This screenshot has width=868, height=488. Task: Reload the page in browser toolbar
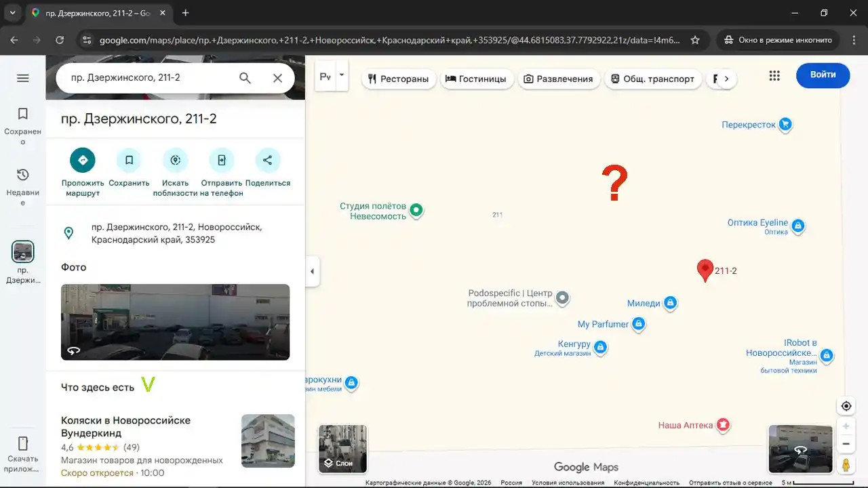pos(60,40)
